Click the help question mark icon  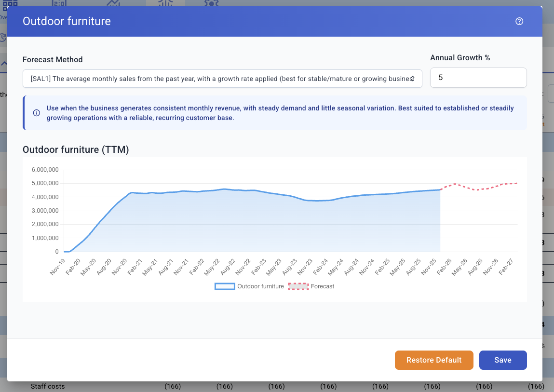tap(519, 21)
